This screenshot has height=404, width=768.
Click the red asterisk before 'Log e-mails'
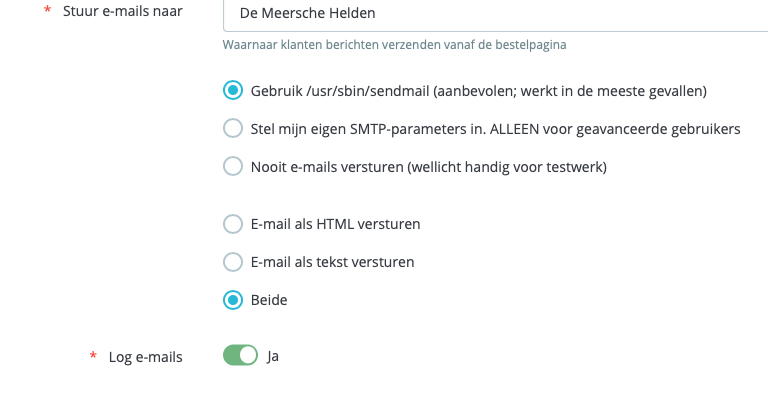(x=93, y=357)
